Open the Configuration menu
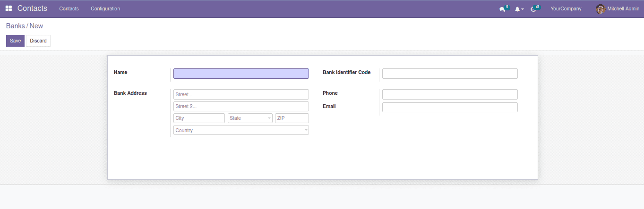644x209 pixels. (105, 9)
